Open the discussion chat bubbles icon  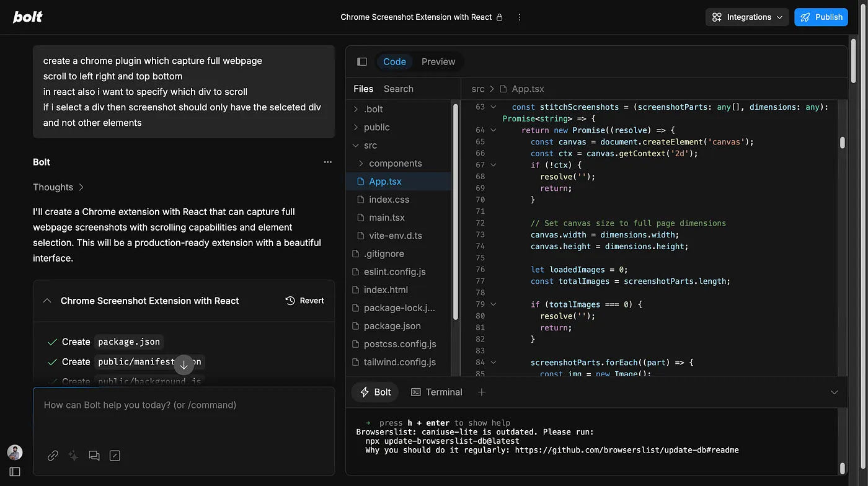tap(94, 456)
